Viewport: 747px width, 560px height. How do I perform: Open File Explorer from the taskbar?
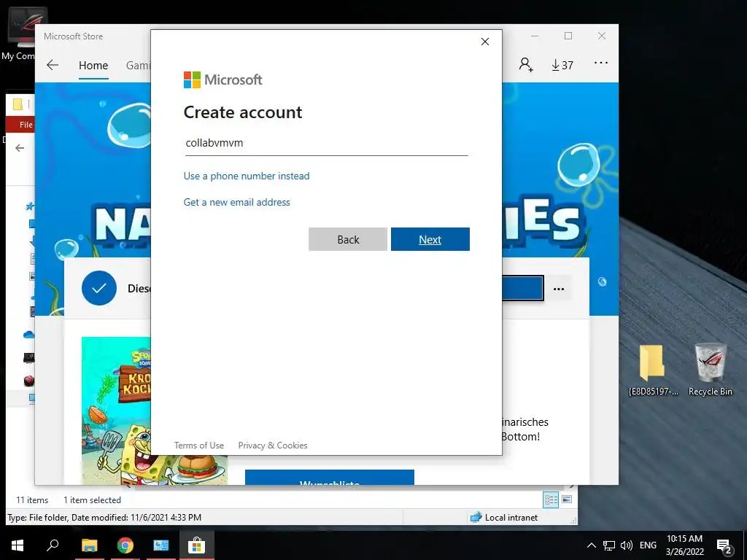tap(89, 545)
